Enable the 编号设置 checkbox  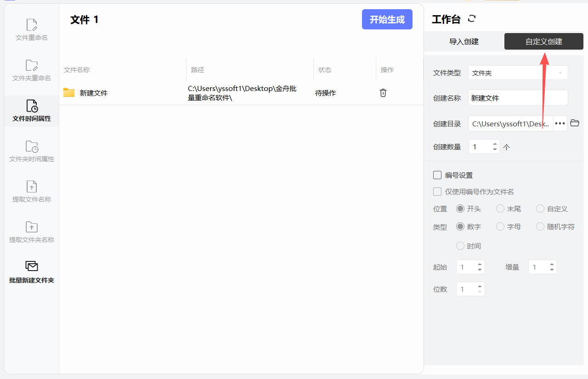click(x=437, y=175)
